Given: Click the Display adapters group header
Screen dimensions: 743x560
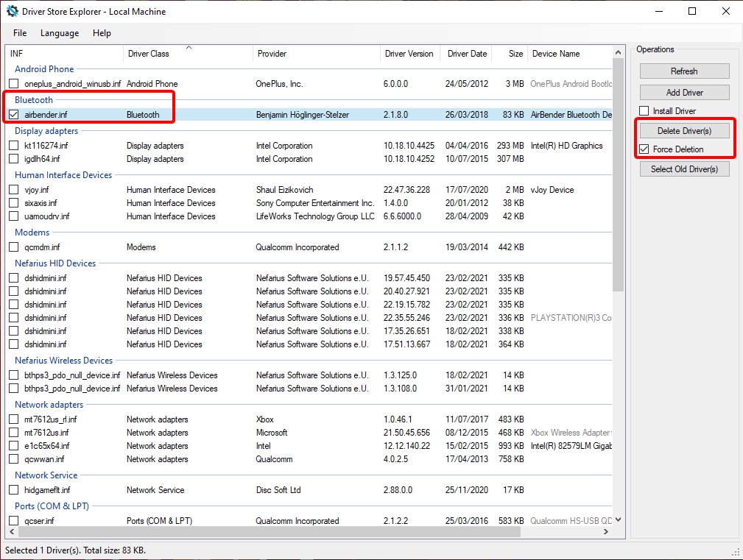Looking at the screenshot, I should click(x=46, y=131).
